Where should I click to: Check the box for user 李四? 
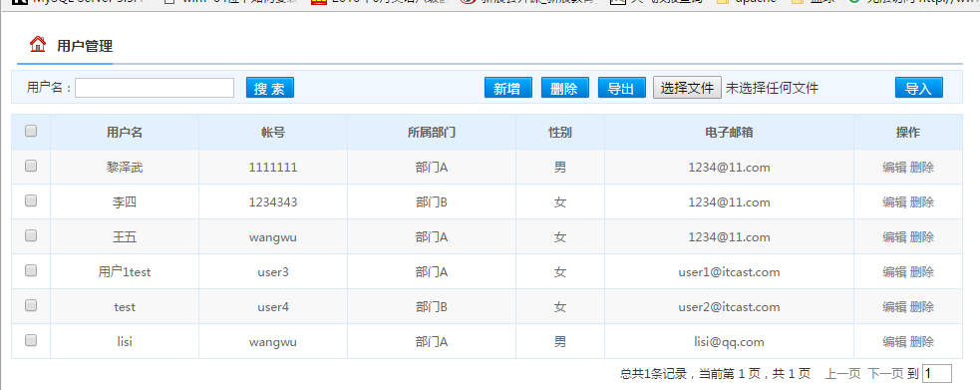pos(31,200)
